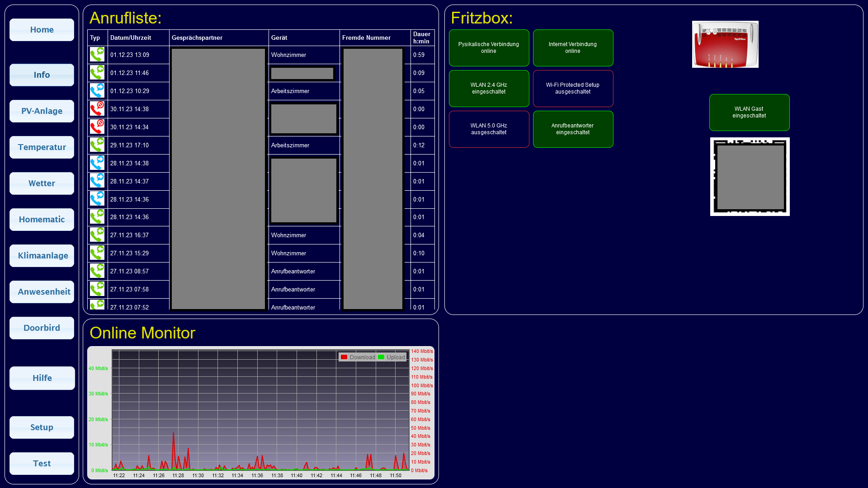
Task: Open Setup page
Action: click(x=42, y=427)
